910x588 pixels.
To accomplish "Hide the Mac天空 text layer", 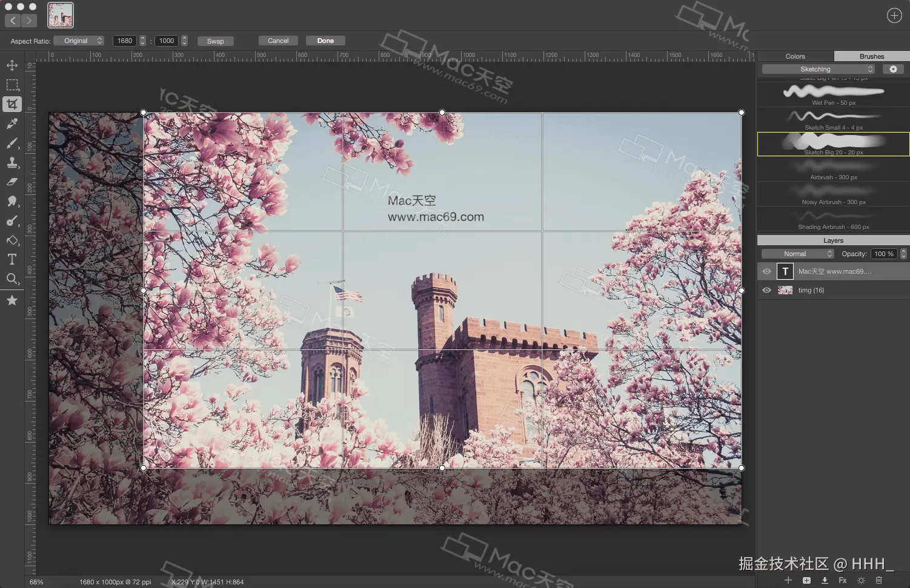I will [766, 271].
